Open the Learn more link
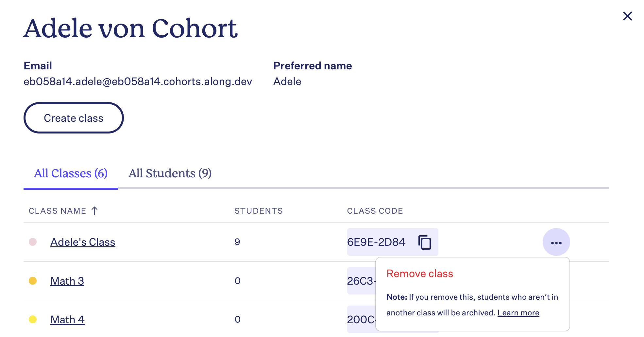This screenshot has height=337, width=644. coord(518,313)
